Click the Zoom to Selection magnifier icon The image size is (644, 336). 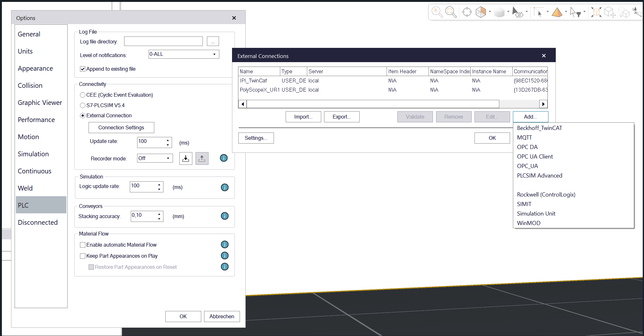(437, 12)
